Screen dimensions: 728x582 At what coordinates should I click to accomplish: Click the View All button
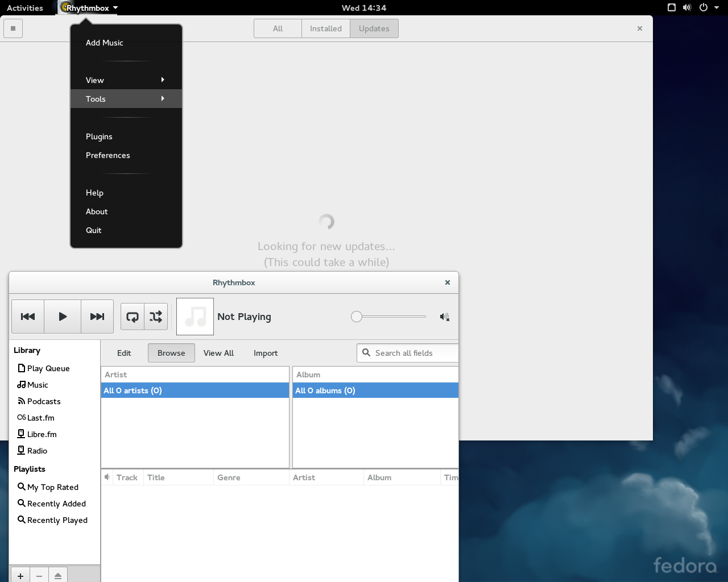pyautogui.click(x=218, y=353)
